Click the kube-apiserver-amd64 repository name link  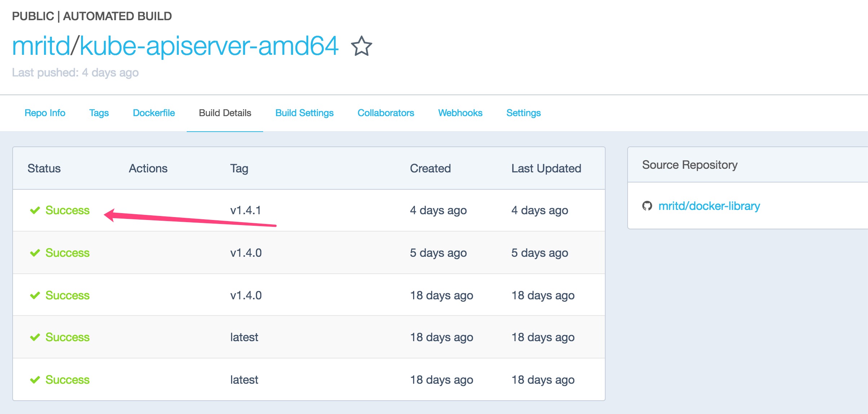(x=209, y=46)
